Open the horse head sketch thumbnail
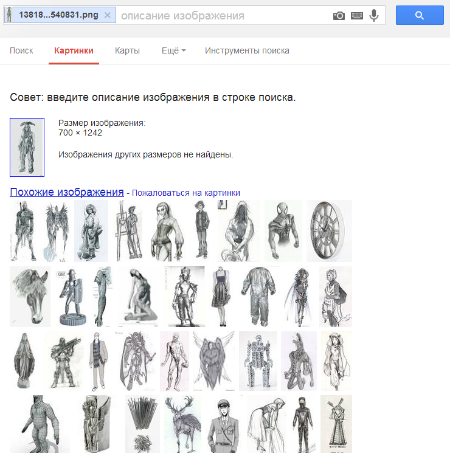This screenshot has width=450, height=476. click(30, 297)
